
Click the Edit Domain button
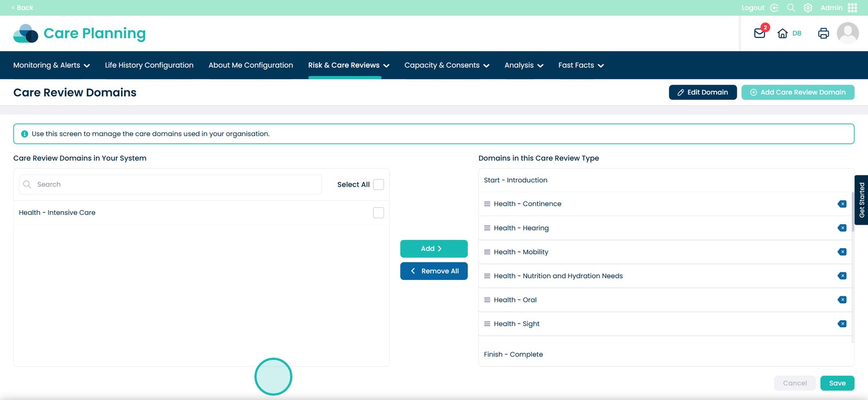click(x=703, y=92)
